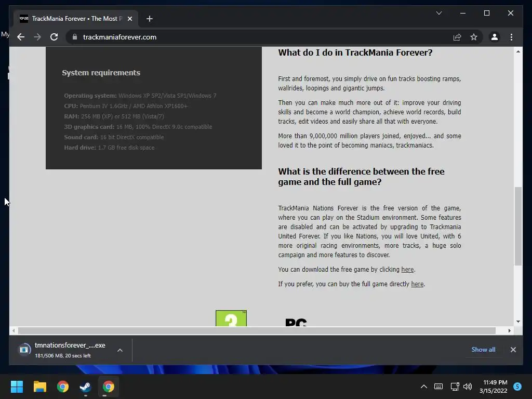Screen dimensions: 532x399
Task: Click the horizontal scroll right arrow
Action: (x=509, y=330)
